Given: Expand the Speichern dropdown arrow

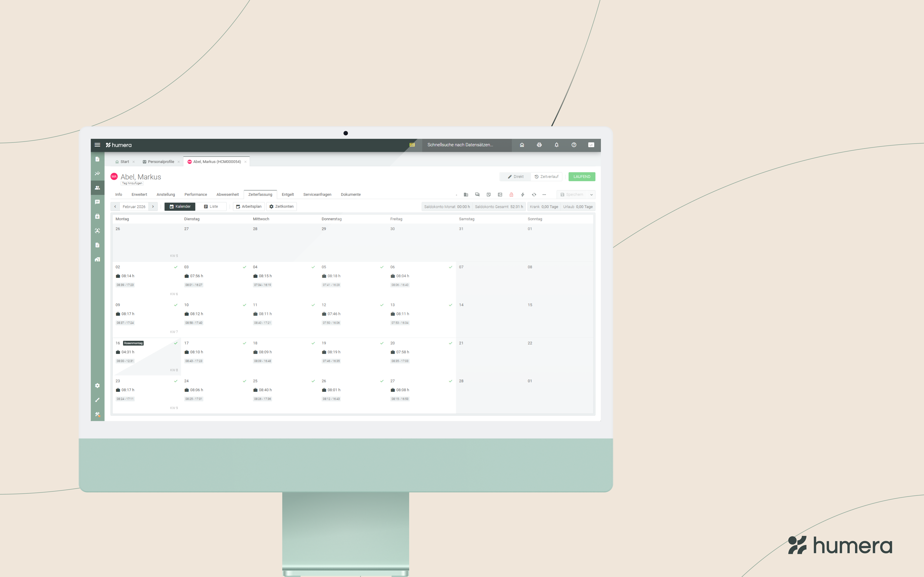Looking at the screenshot, I should (591, 195).
